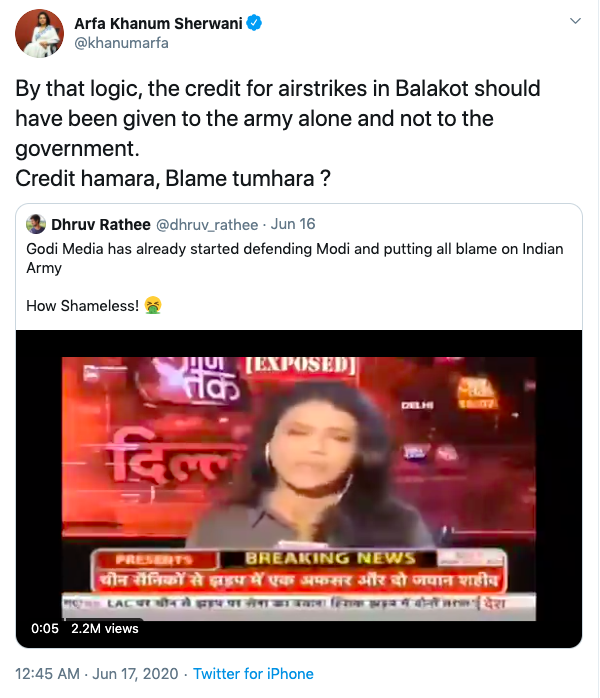This screenshot has height=698, width=600.
Task: Visit the @dhruv_rathee handle
Action: click(x=207, y=225)
